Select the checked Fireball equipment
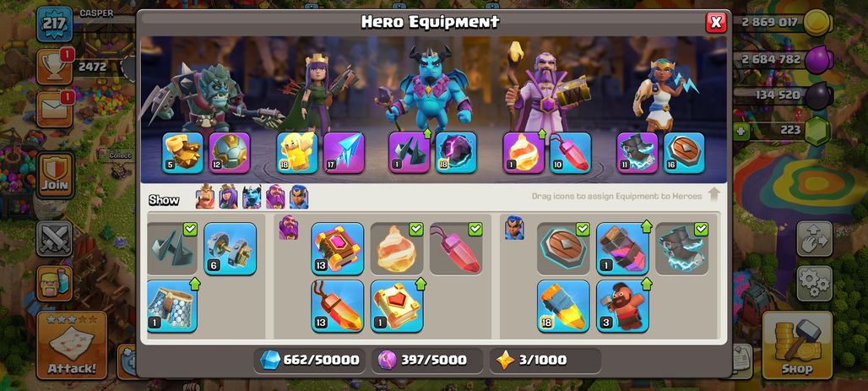 [396, 248]
